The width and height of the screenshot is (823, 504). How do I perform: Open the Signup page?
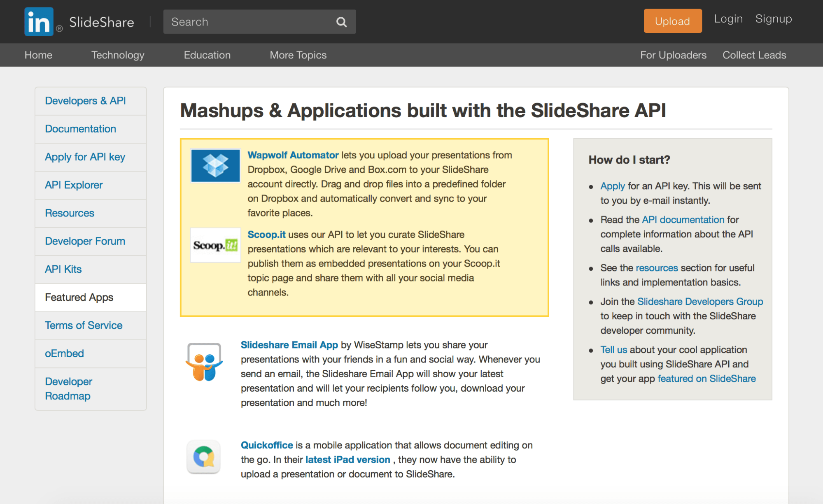pyautogui.click(x=773, y=19)
